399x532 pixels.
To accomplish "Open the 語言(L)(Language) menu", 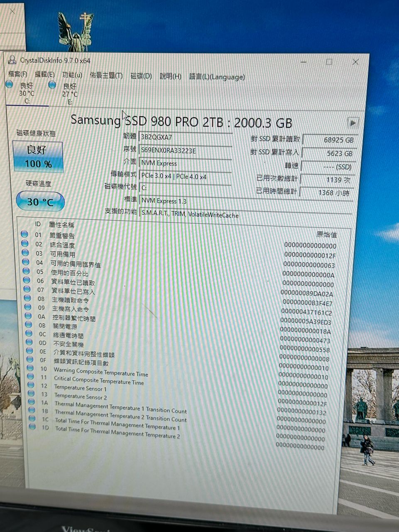I will coord(217,76).
